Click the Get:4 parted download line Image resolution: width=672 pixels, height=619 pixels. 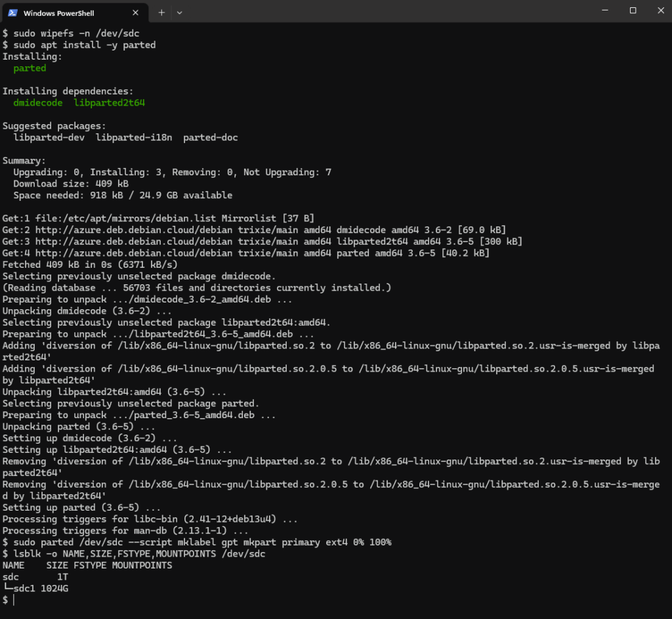tap(246, 253)
